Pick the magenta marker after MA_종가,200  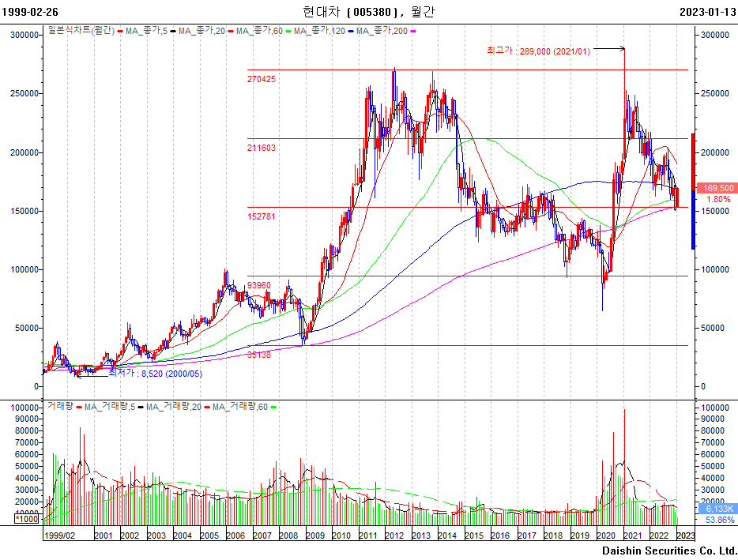coord(414,32)
